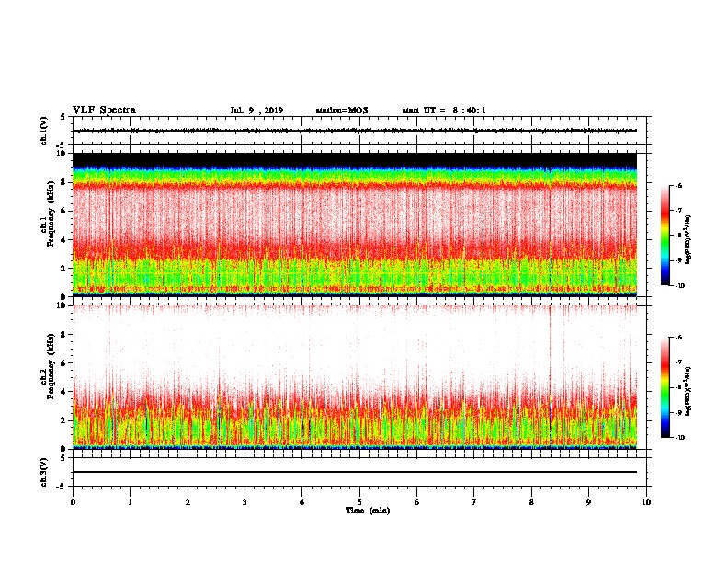Click the "-6" tick on ch.1 colorbar

[x=678, y=185]
